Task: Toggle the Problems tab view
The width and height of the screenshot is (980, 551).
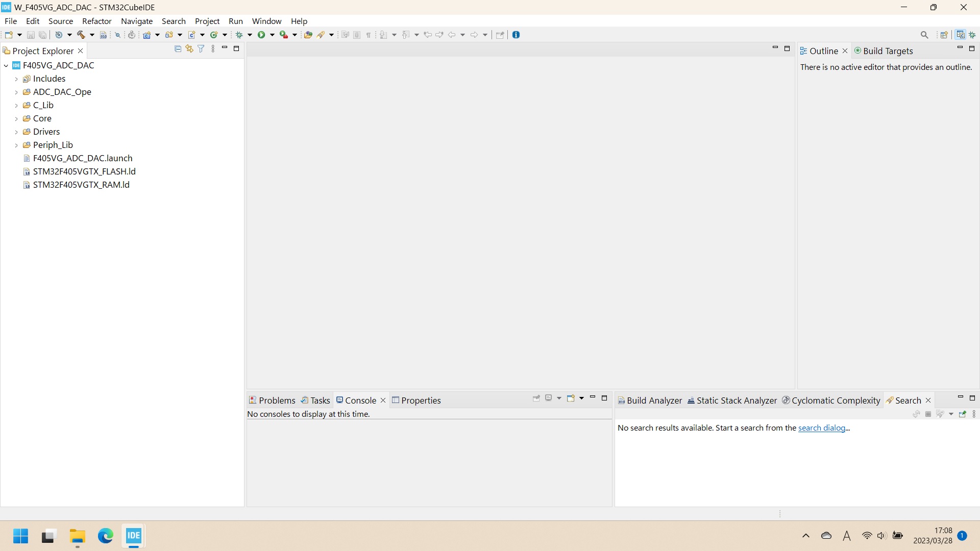Action: (x=272, y=399)
